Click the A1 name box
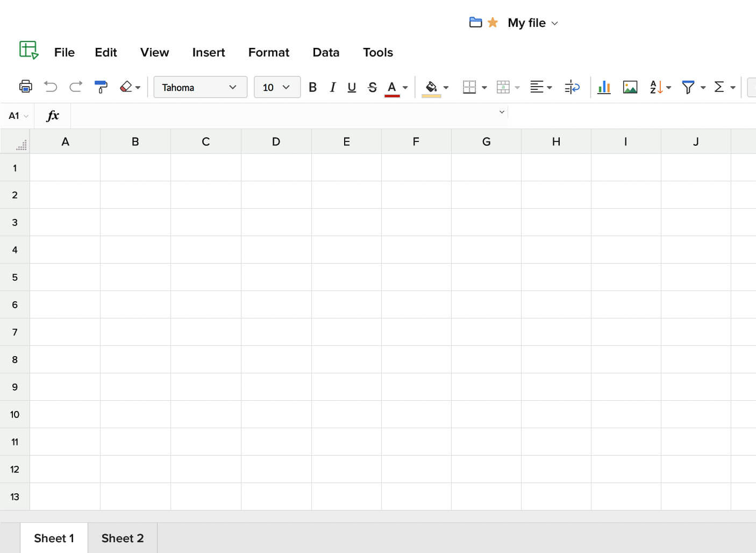 tap(18, 116)
